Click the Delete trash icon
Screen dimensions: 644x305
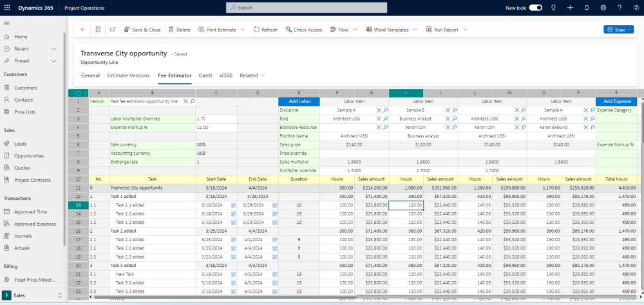171,30
